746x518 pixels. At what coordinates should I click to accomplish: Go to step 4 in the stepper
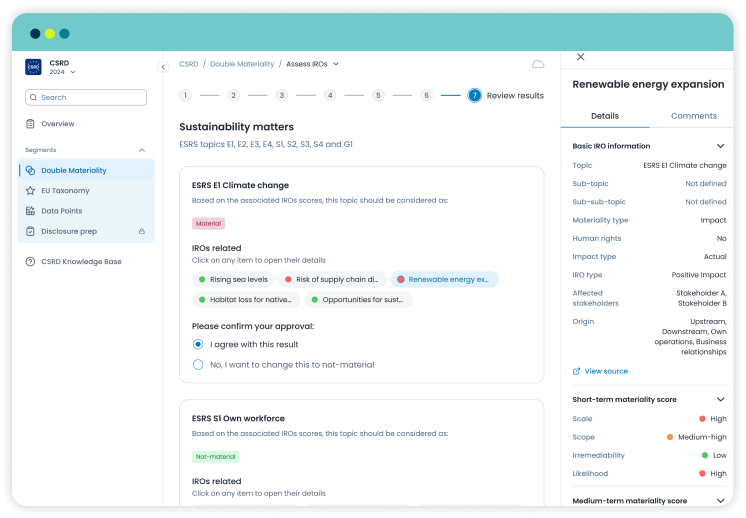[x=330, y=96]
